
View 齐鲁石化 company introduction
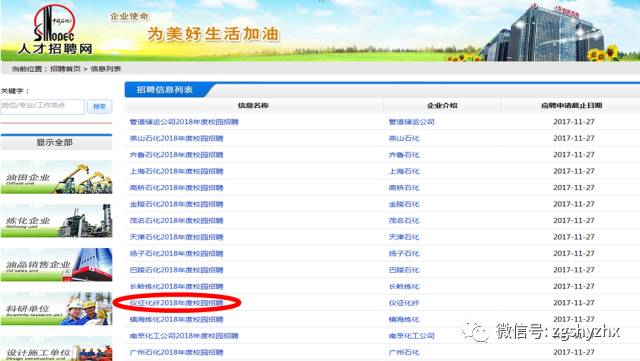click(x=404, y=155)
